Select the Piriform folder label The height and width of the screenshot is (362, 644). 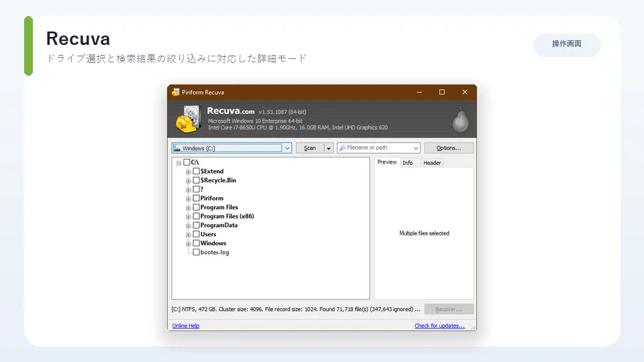tap(212, 198)
